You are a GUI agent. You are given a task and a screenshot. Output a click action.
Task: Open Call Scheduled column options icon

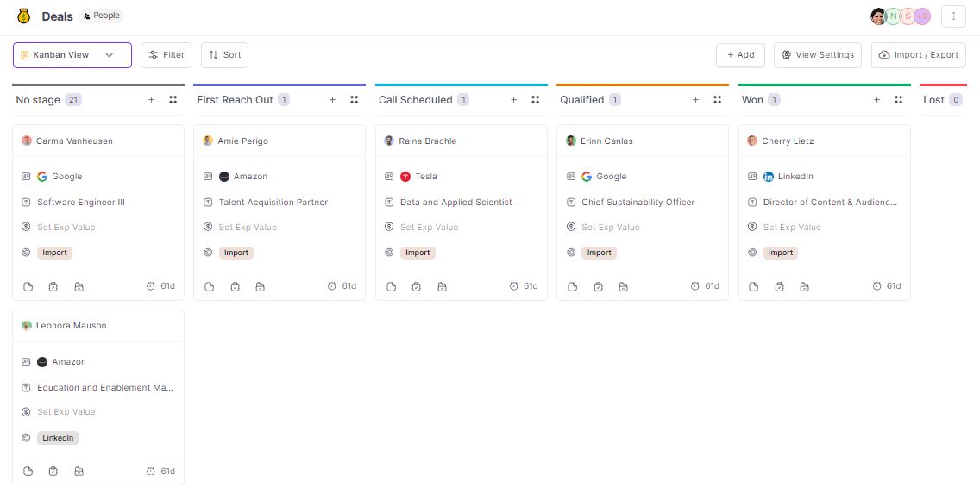536,100
